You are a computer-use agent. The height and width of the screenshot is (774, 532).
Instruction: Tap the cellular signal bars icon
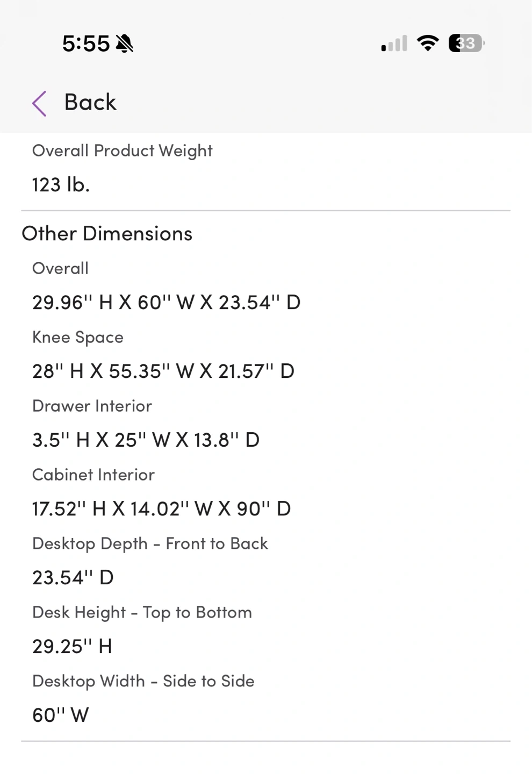pyautogui.click(x=394, y=44)
